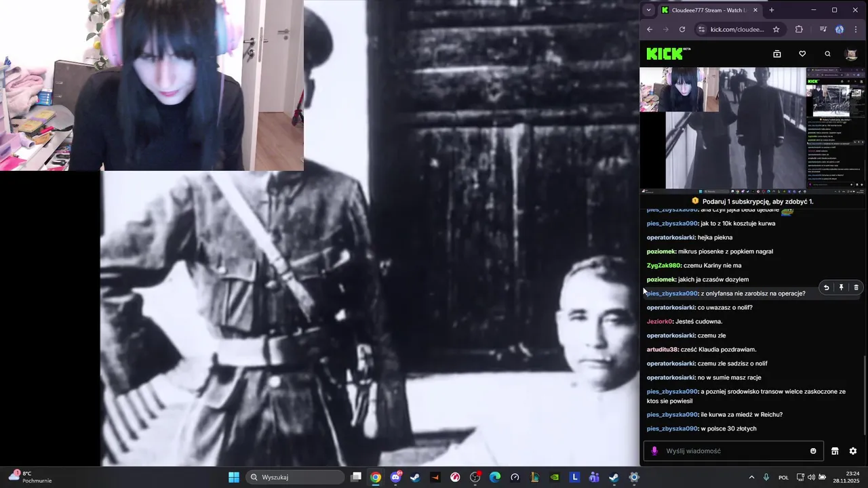Click the Wyszukaj taskbar search box
Viewport: 868px width, 488px height.
tap(295, 477)
